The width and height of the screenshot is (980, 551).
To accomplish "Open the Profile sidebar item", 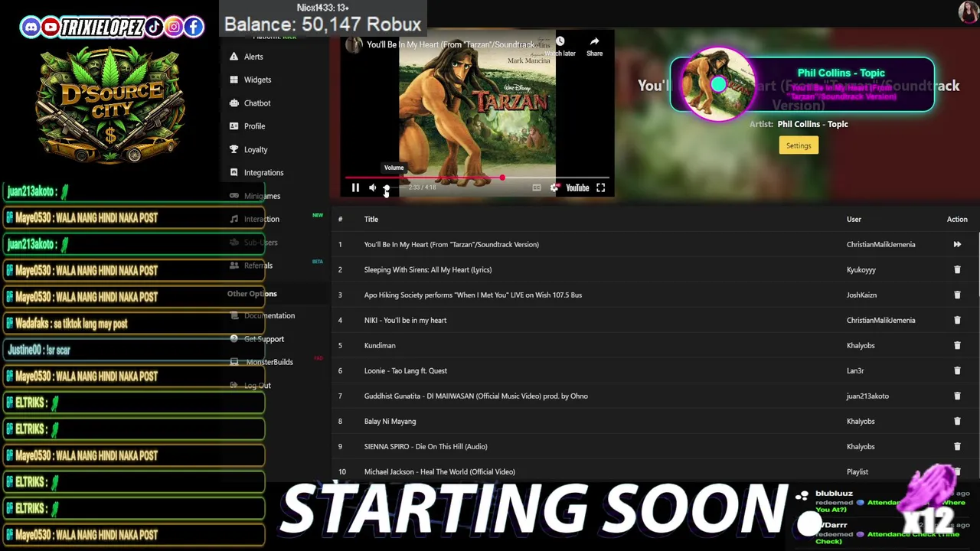I will 254,126.
